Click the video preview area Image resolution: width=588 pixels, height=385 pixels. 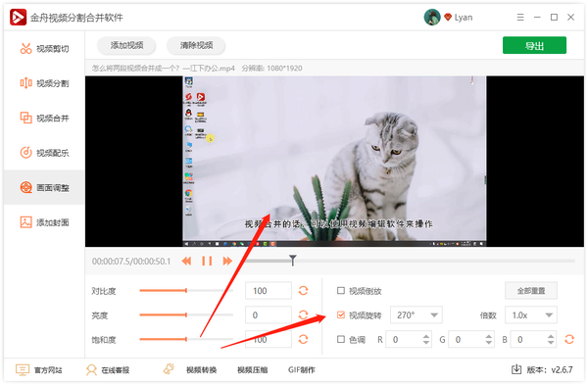pyautogui.click(x=334, y=162)
